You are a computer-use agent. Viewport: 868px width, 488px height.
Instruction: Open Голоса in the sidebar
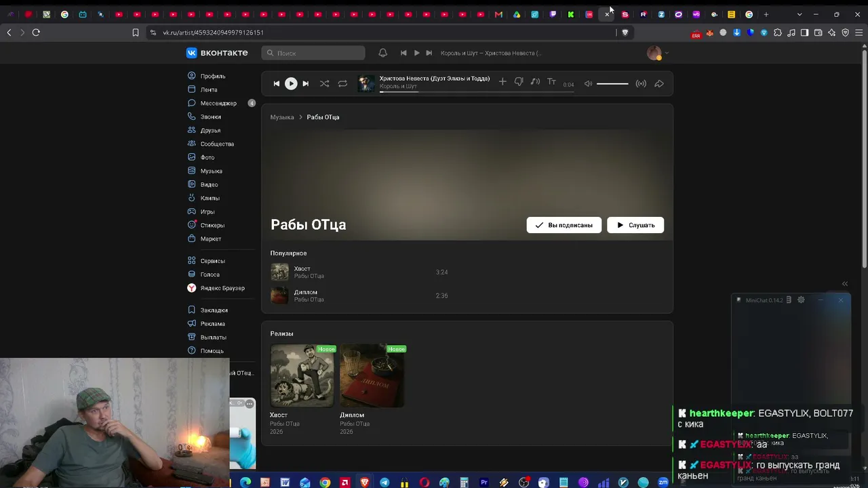(x=203, y=274)
